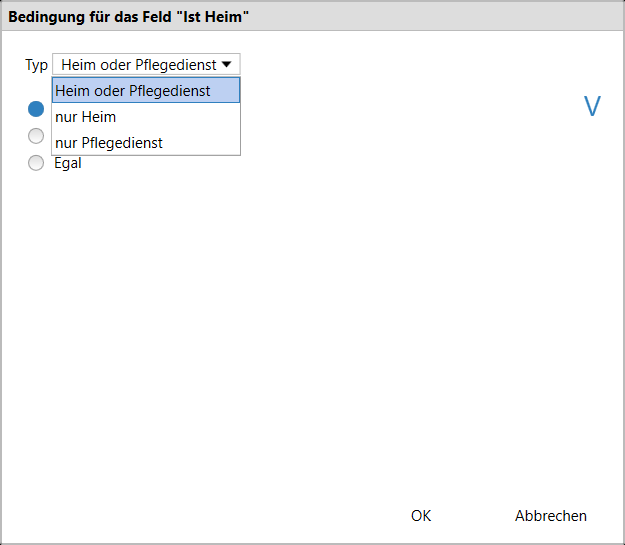Click the "Egal" text label
Image resolution: width=625 pixels, height=545 pixels.
coord(68,163)
